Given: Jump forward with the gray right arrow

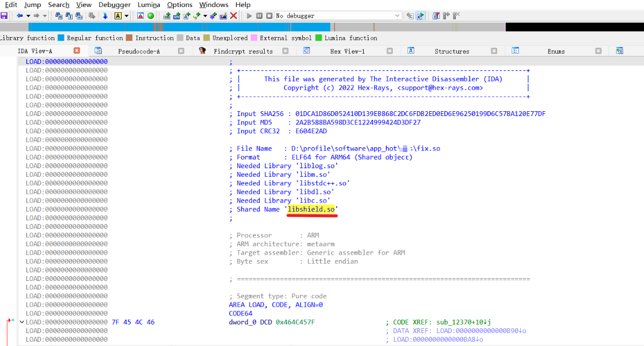Looking at the screenshot, I should (37, 16).
